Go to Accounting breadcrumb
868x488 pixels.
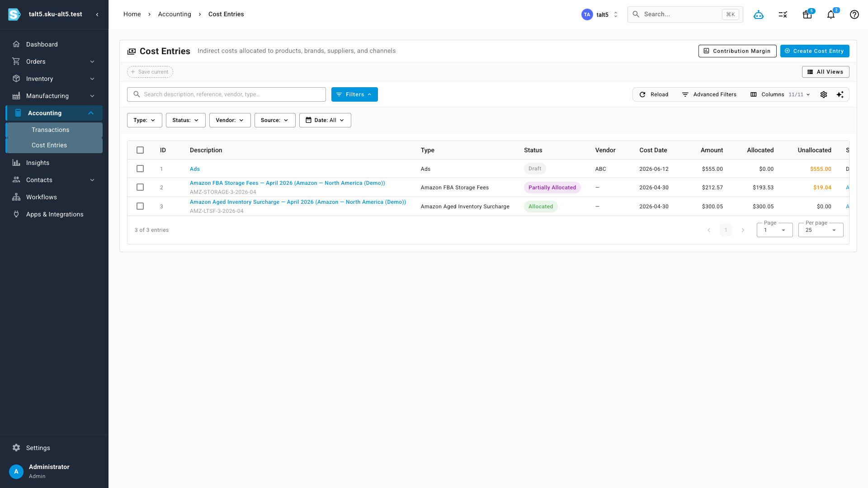(175, 14)
